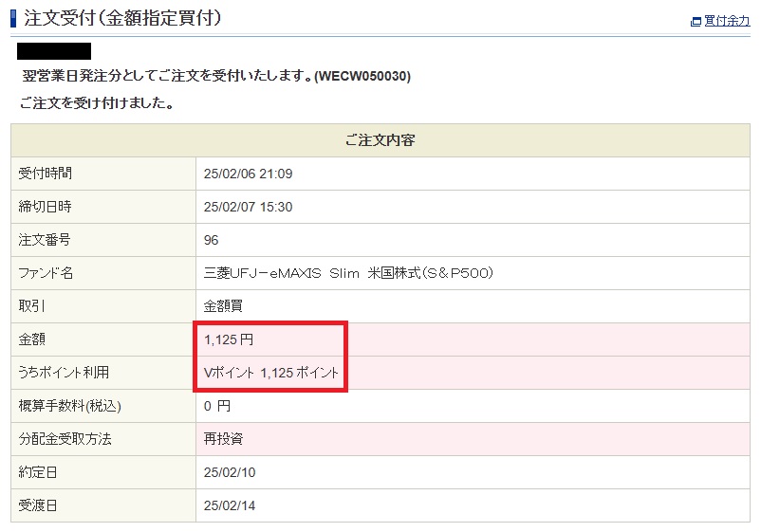Click the うちポイント利用 row label
Screen dimensions: 761x532
pos(64,373)
